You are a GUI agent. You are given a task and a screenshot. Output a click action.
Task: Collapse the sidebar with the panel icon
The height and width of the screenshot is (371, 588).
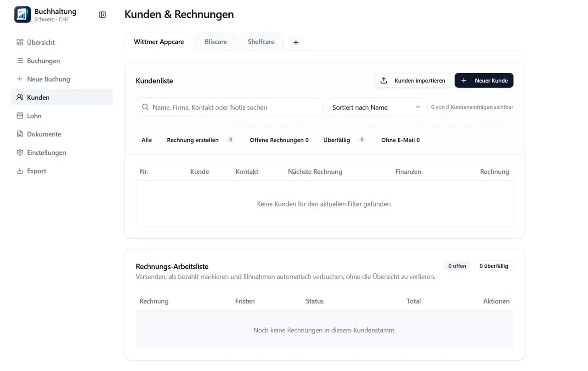pyautogui.click(x=102, y=15)
